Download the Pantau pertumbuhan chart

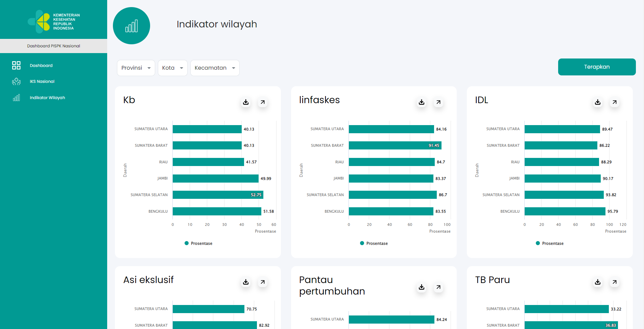pos(422,287)
